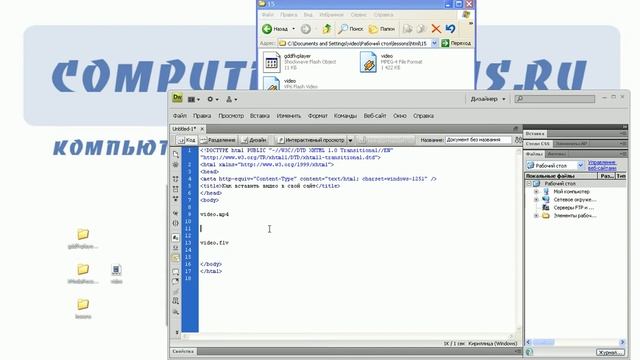The height and width of the screenshot is (360, 640).
Task: Expand the Мой компьютер tree node
Action: tap(536, 192)
